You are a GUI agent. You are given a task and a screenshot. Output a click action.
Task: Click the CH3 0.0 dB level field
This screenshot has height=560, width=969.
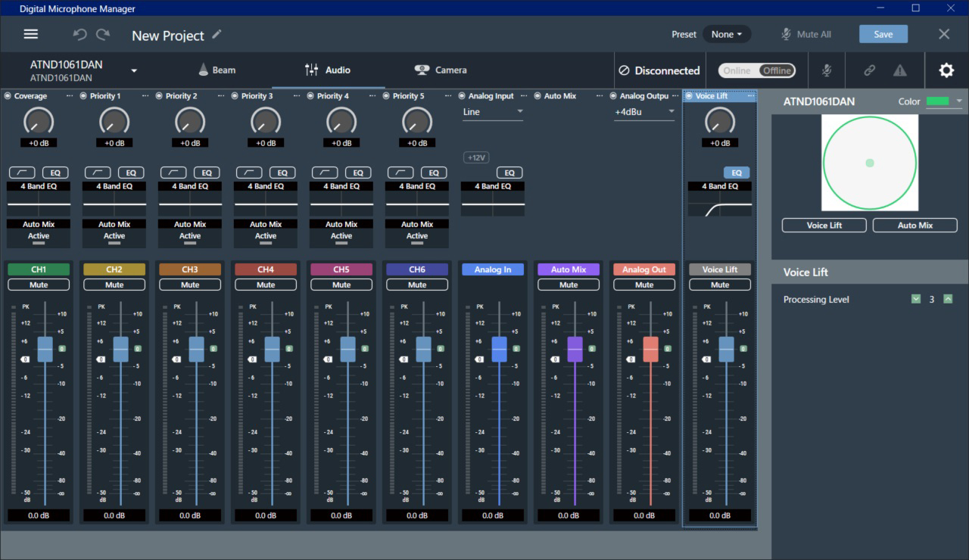click(190, 515)
